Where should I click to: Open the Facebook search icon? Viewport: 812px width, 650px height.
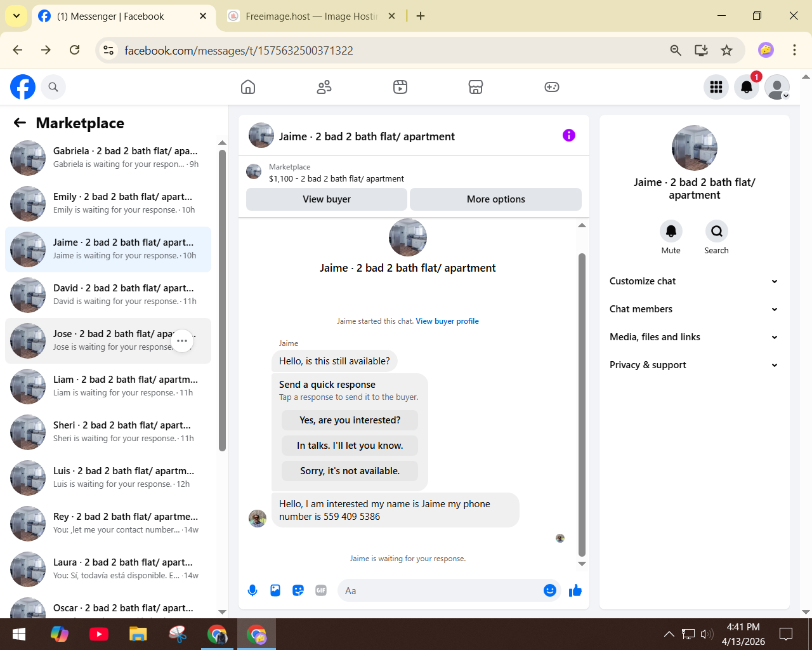[x=53, y=87]
